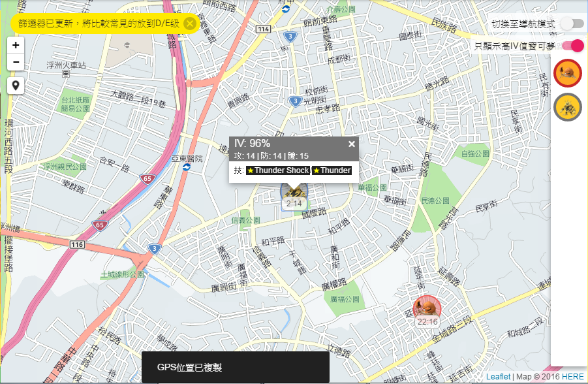Image resolution: width=588 pixels, height=384 pixels.
Task: Locate my position with the pin button
Action: tap(16, 86)
